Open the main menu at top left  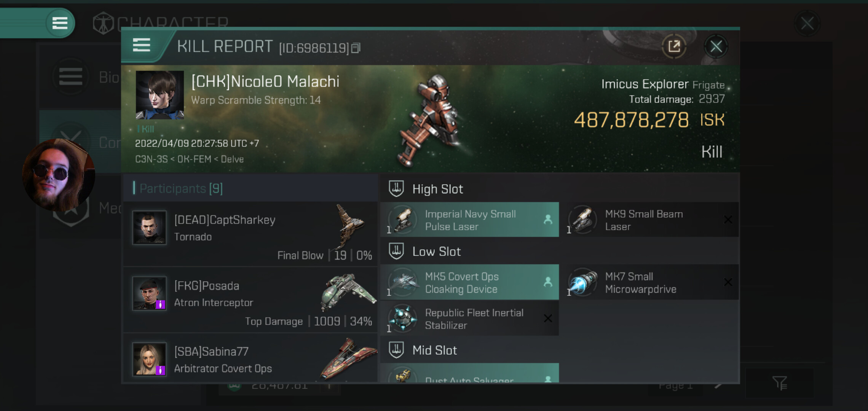coord(60,23)
